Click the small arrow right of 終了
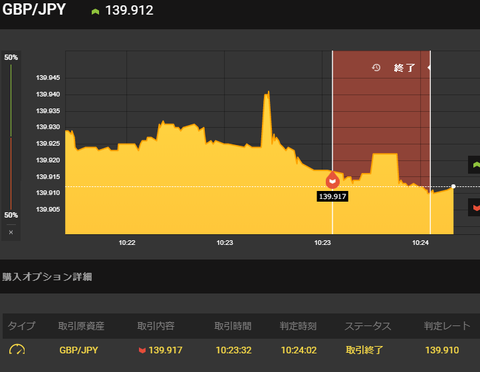This screenshot has width=480, height=372. (x=429, y=68)
